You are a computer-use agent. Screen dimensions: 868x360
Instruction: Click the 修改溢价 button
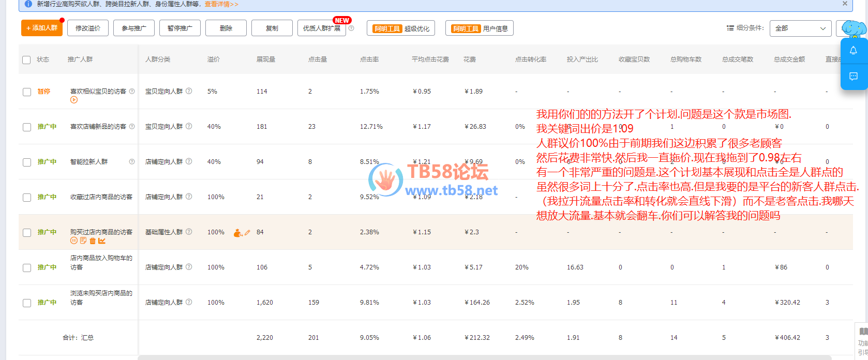pyautogui.click(x=88, y=28)
